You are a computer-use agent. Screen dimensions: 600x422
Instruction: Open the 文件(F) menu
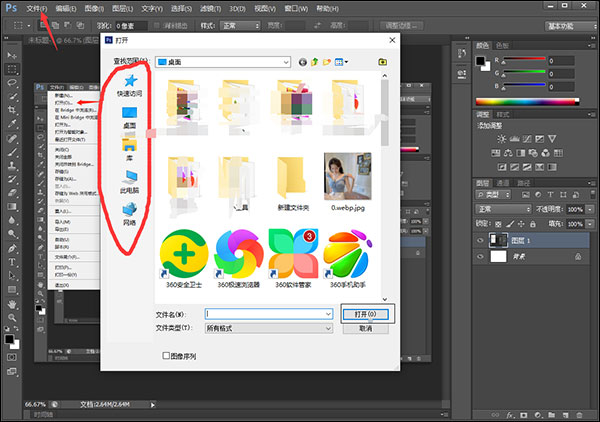tap(36, 7)
